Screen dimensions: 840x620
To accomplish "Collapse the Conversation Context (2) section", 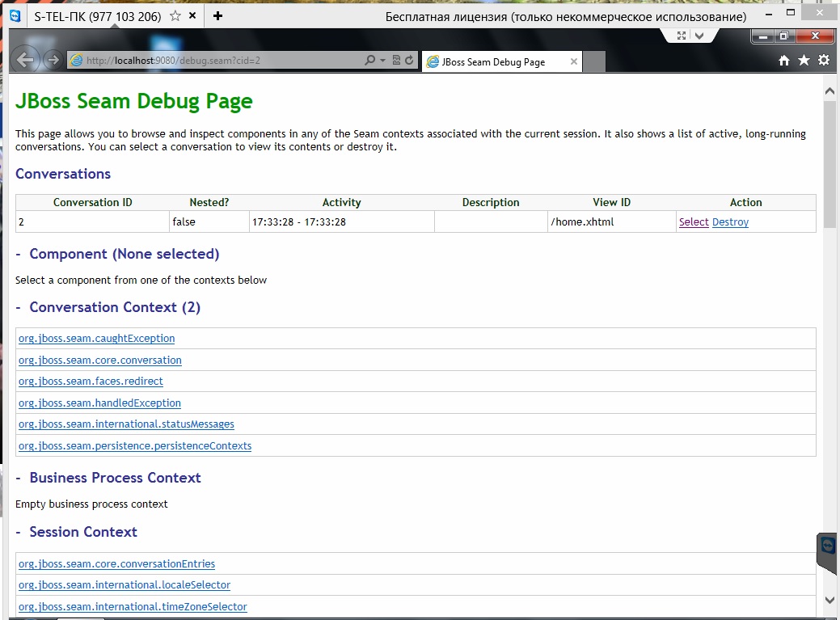I will [x=19, y=308].
